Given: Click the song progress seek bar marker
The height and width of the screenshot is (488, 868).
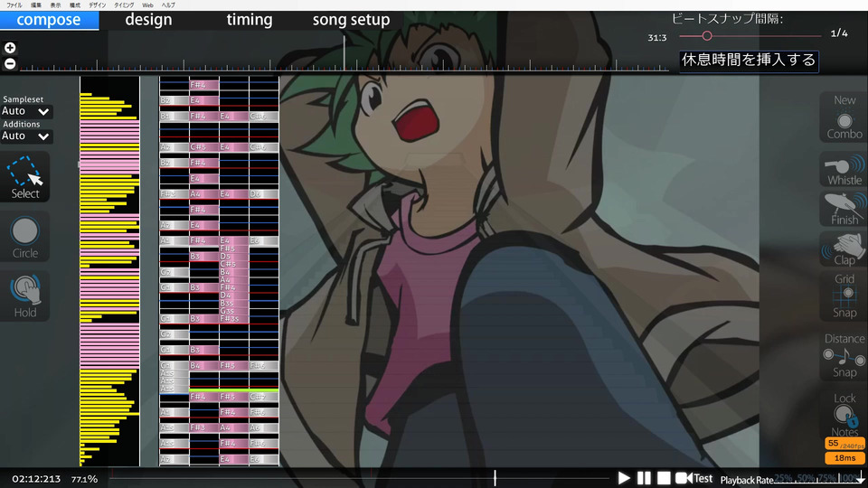Looking at the screenshot, I should point(495,477).
